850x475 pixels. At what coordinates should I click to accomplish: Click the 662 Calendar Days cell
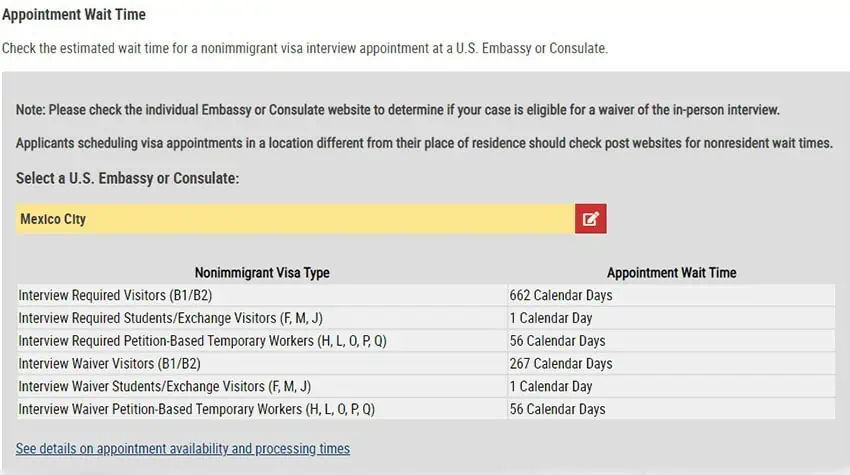(671, 296)
